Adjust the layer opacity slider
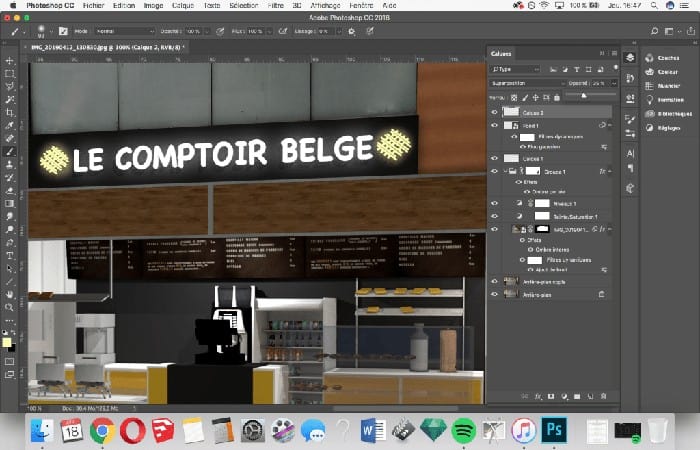 click(x=583, y=95)
